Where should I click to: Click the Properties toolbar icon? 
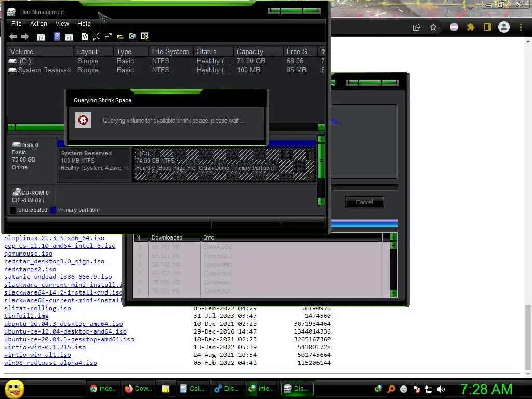(109, 36)
